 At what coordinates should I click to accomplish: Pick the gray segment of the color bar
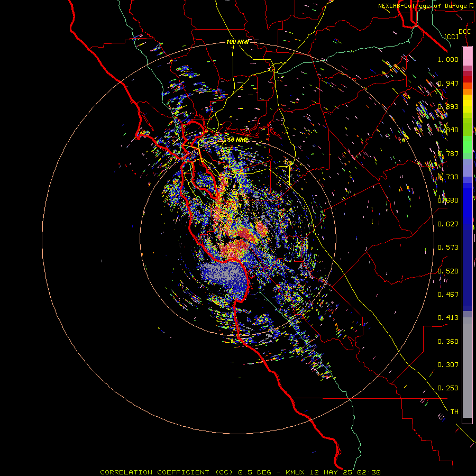tap(467, 368)
